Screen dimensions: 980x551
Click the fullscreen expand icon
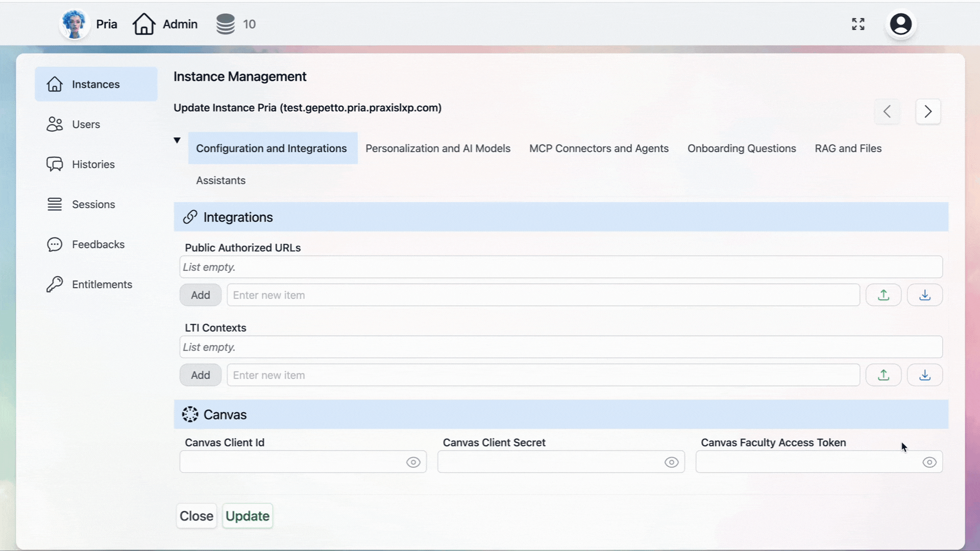pos(859,24)
